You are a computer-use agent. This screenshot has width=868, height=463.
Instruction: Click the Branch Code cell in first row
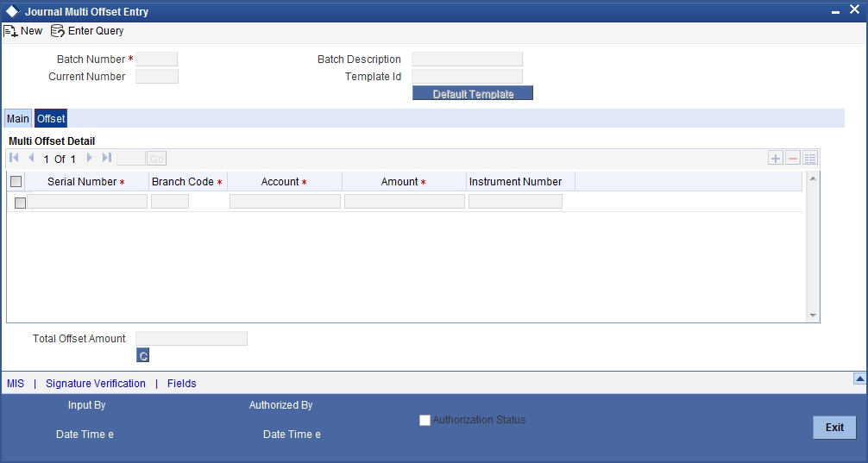[170, 202]
